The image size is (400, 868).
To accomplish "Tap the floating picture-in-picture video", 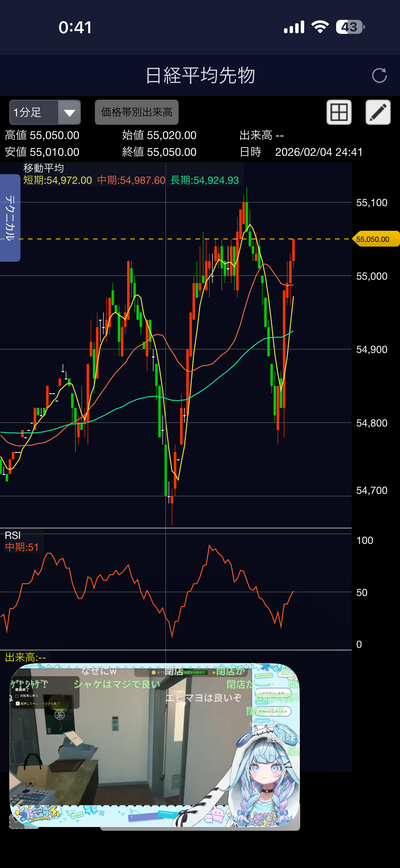I will [154, 745].
